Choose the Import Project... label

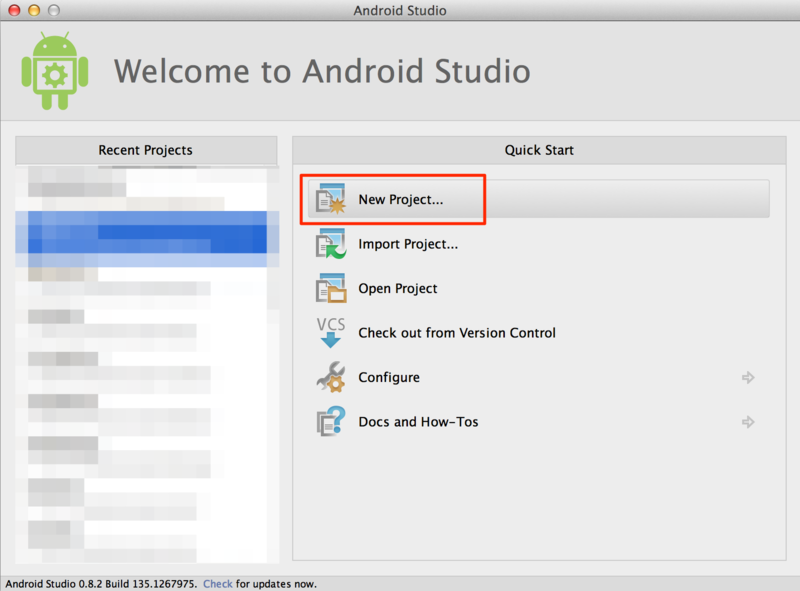pyautogui.click(x=408, y=244)
